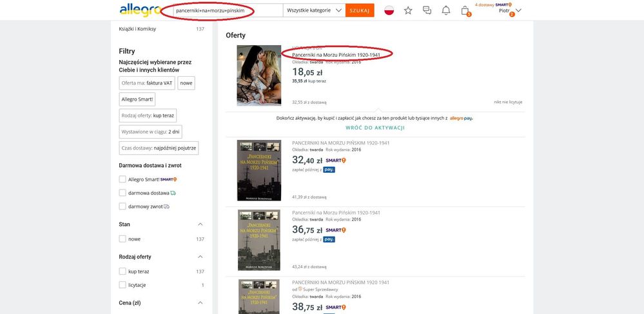Click the nikt nie licytuje text
This screenshot has width=644, height=314.
pyautogui.click(x=508, y=103)
